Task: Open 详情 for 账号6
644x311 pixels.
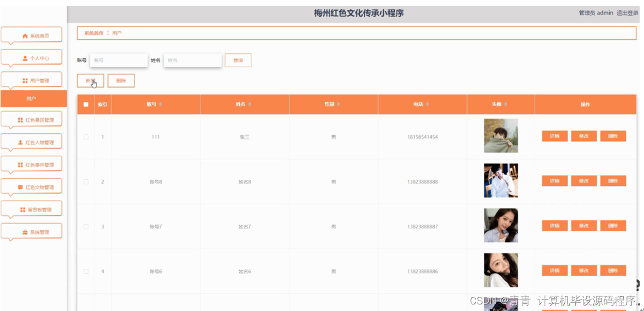Action: point(555,271)
